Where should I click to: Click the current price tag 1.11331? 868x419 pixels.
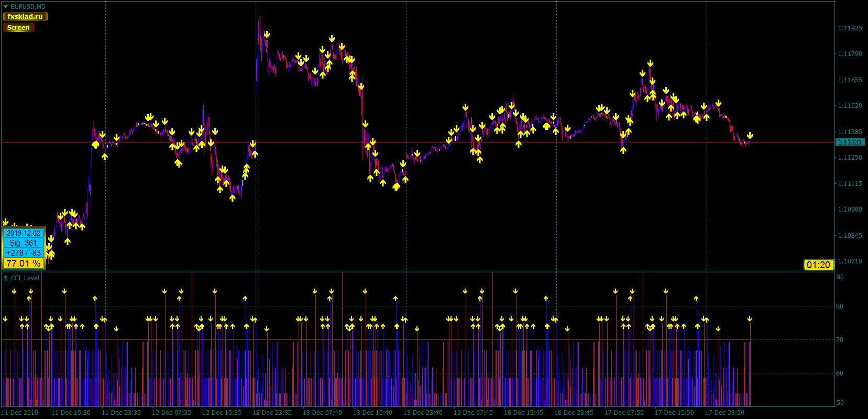(849, 142)
